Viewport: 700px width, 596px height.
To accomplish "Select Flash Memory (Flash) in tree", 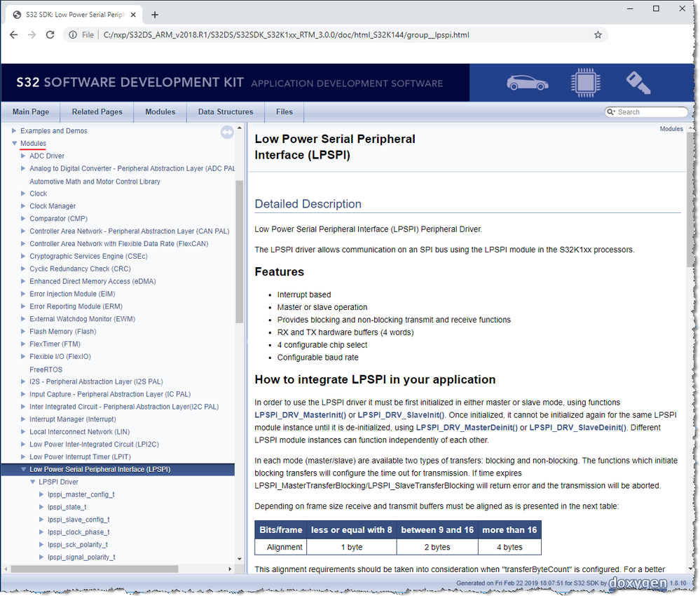I will pyautogui.click(x=63, y=332).
